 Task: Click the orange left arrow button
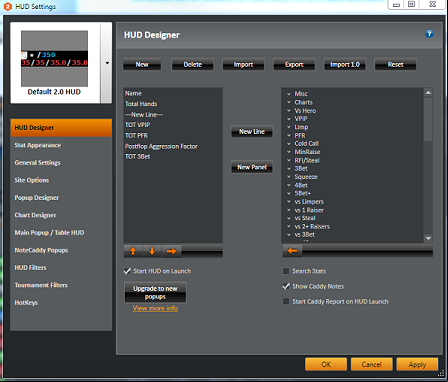tap(292, 251)
